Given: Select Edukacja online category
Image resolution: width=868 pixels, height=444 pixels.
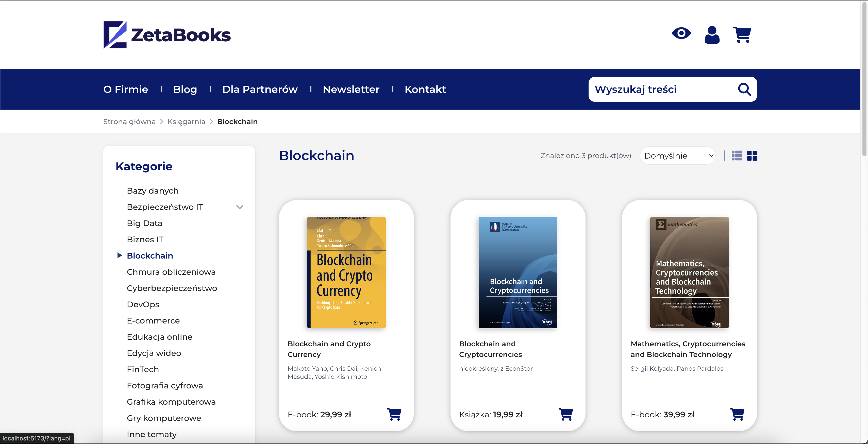Looking at the screenshot, I should point(159,337).
